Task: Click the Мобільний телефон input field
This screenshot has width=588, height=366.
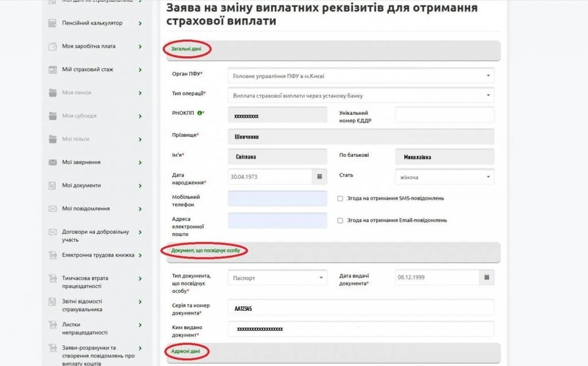Action: pyautogui.click(x=277, y=198)
